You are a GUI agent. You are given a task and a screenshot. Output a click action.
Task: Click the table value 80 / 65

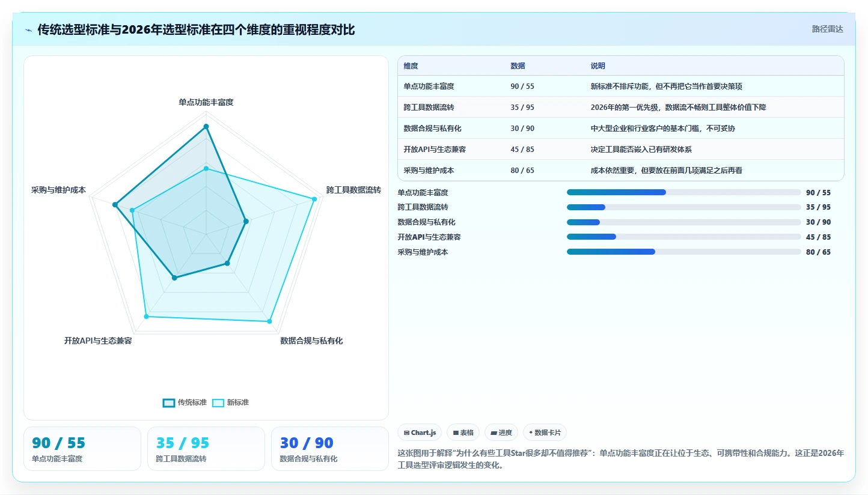[522, 171]
